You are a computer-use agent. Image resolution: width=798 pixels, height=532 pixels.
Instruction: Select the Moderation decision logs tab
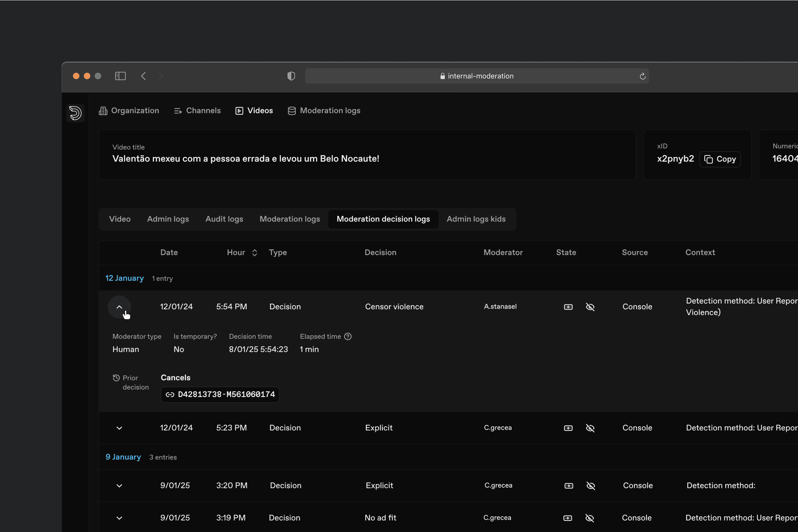tap(383, 219)
